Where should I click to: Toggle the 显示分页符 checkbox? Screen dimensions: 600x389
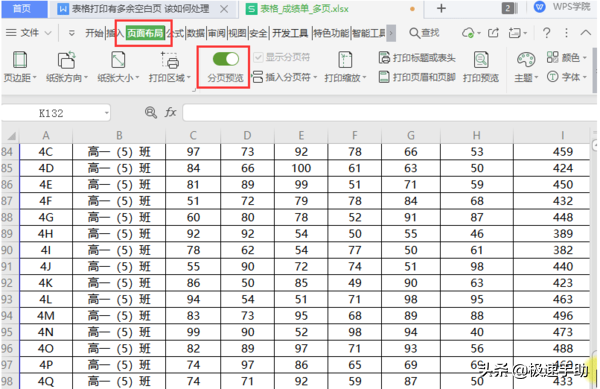[258, 57]
